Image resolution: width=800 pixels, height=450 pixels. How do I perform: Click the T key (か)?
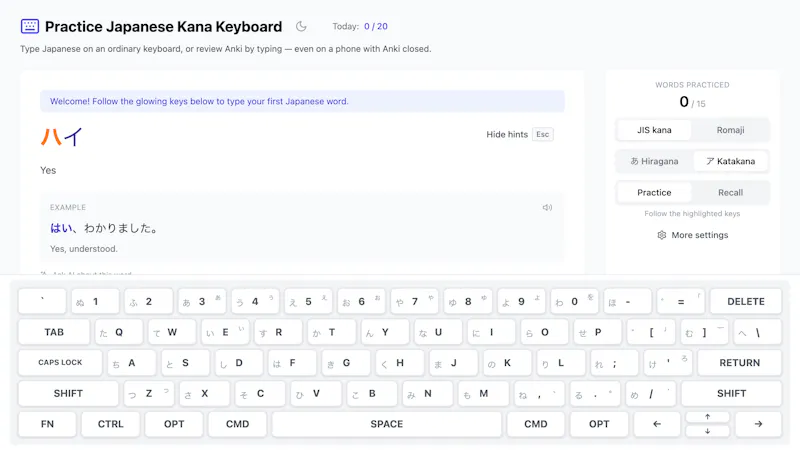point(332,332)
